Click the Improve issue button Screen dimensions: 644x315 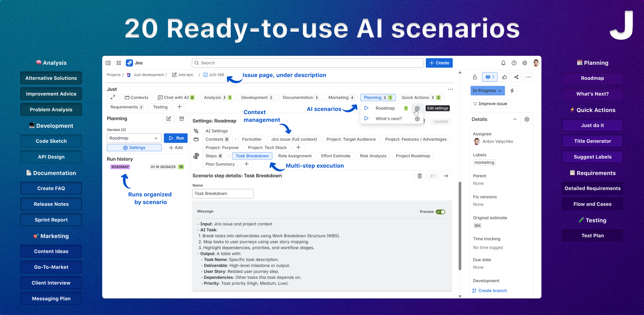pos(490,104)
